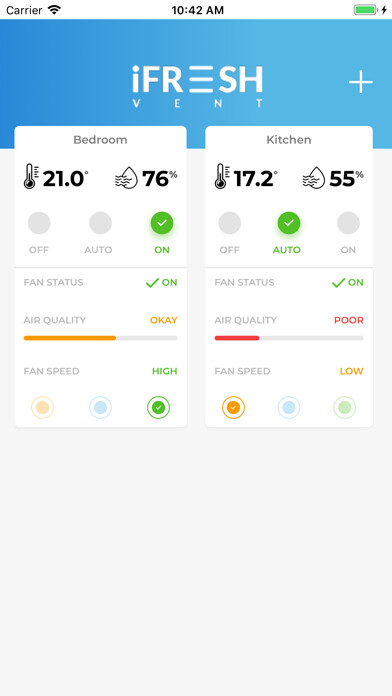
Task: Tap the Kitchen thermometer icon
Action: 222,176
